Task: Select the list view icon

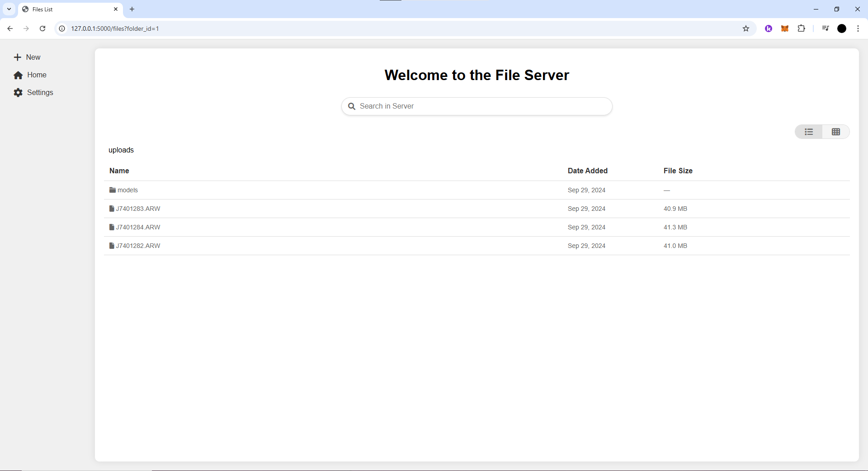Action: pos(809,132)
